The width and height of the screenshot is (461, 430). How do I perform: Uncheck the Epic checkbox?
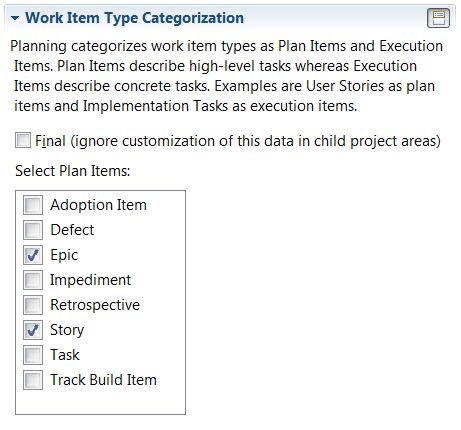(x=33, y=255)
